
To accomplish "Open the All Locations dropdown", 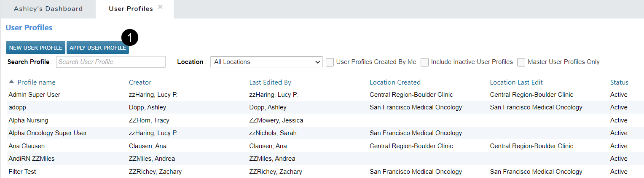I will (266, 62).
